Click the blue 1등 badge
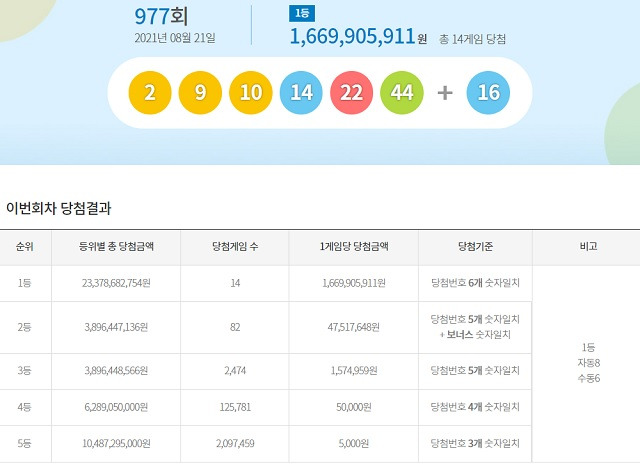Screen dimensions: 640x467 point(302,13)
